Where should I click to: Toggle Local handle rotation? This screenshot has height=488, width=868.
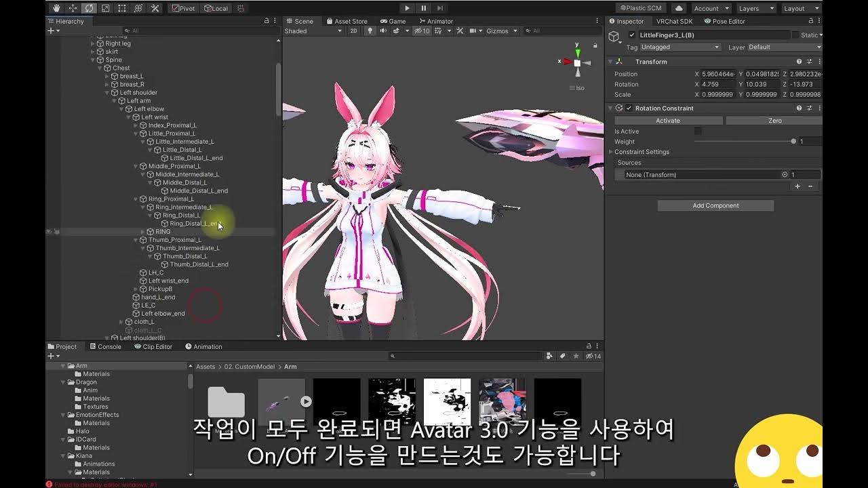pyautogui.click(x=216, y=8)
